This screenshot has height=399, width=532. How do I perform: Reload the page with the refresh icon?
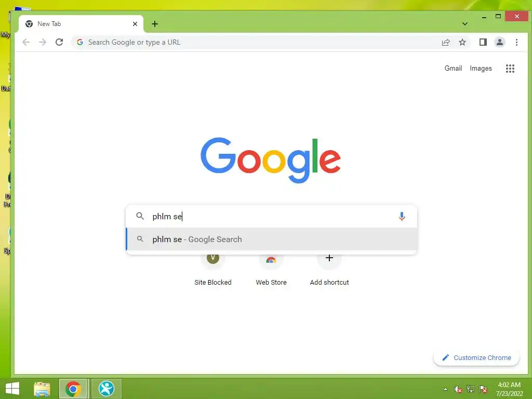tap(59, 42)
